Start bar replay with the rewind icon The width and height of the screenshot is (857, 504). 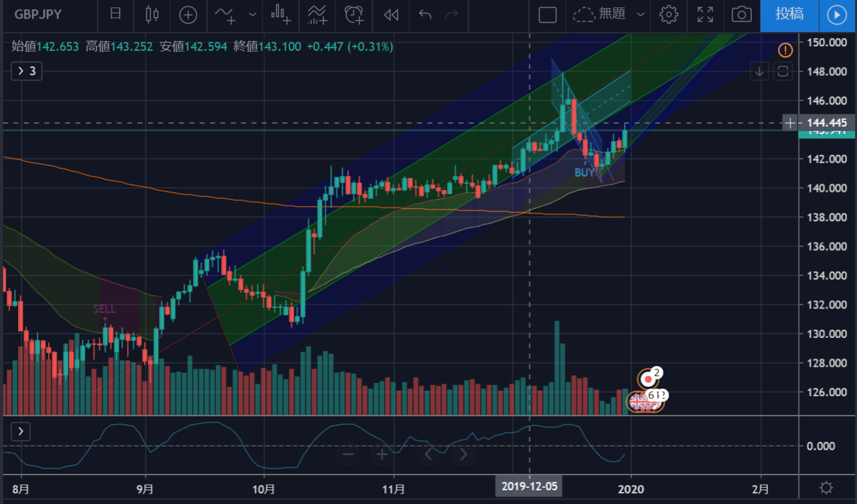point(392,14)
